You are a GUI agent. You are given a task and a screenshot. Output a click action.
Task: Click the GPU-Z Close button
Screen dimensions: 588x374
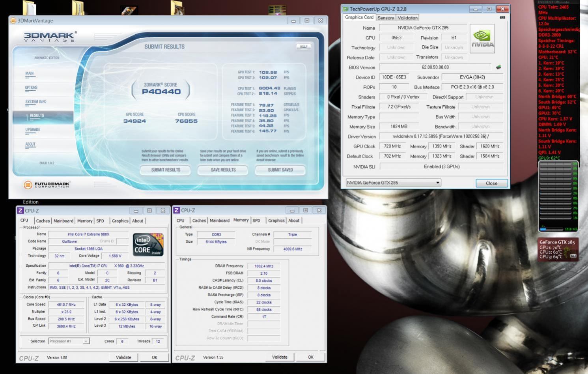[491, 183]
